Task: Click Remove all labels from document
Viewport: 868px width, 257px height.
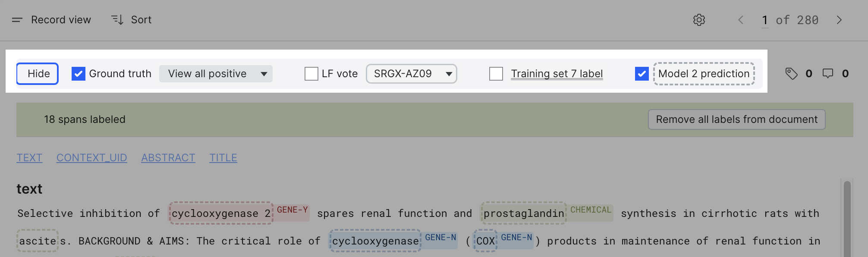Action: point(736,119)
